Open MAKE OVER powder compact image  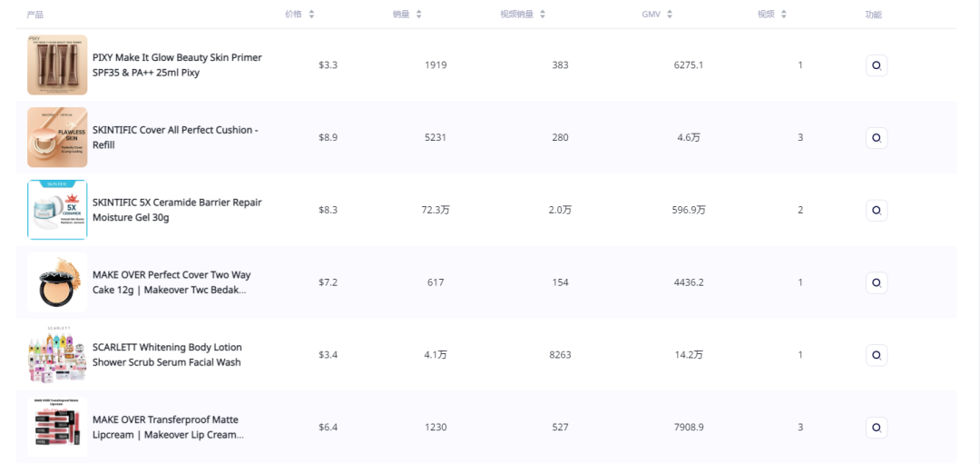coord(57,282)
